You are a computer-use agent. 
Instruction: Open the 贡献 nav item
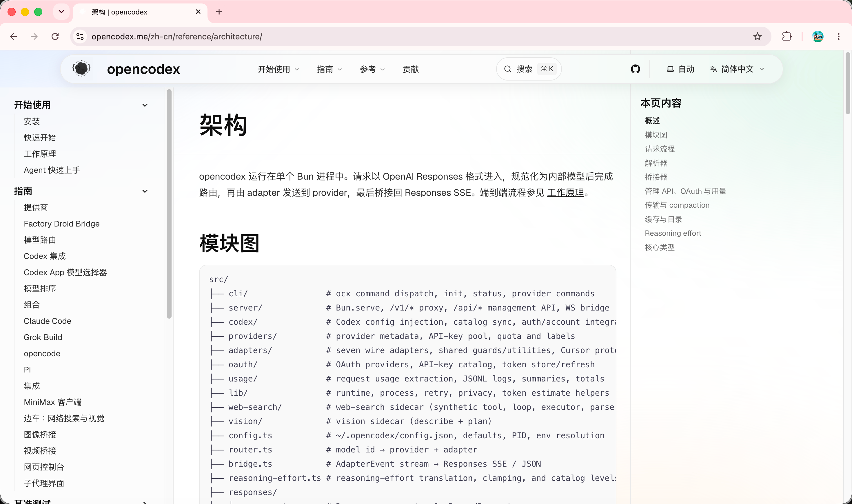pos(411,69)
